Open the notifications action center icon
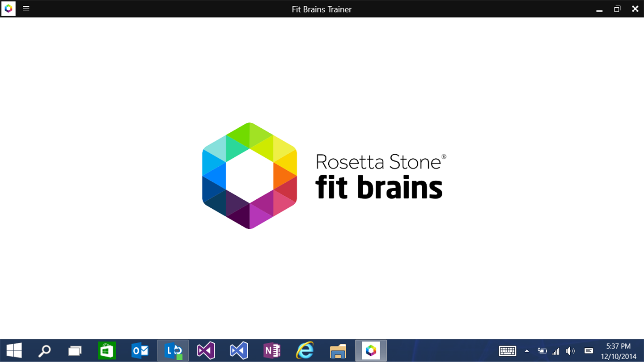644x362 pixels. click(x=589, y=351)
